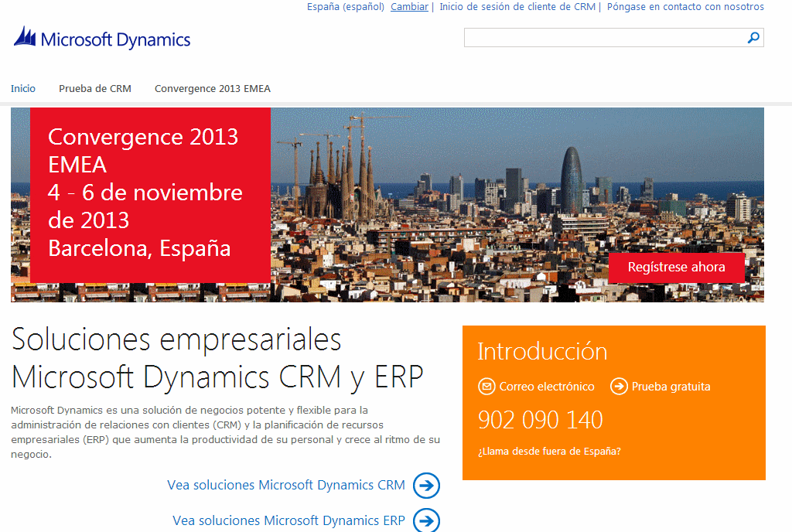Screen dimensions: 792x532
Task: Open the Inicio navigation item
Action: pos(23,88)
